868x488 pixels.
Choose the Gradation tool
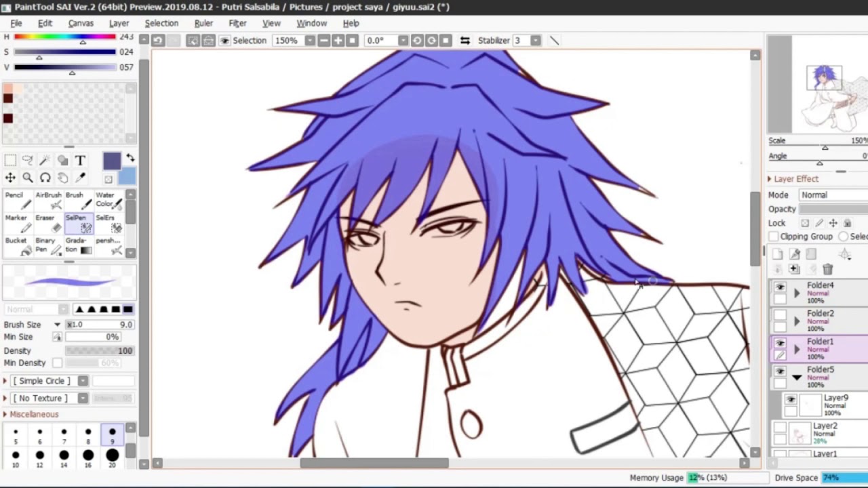coord(78,245)
